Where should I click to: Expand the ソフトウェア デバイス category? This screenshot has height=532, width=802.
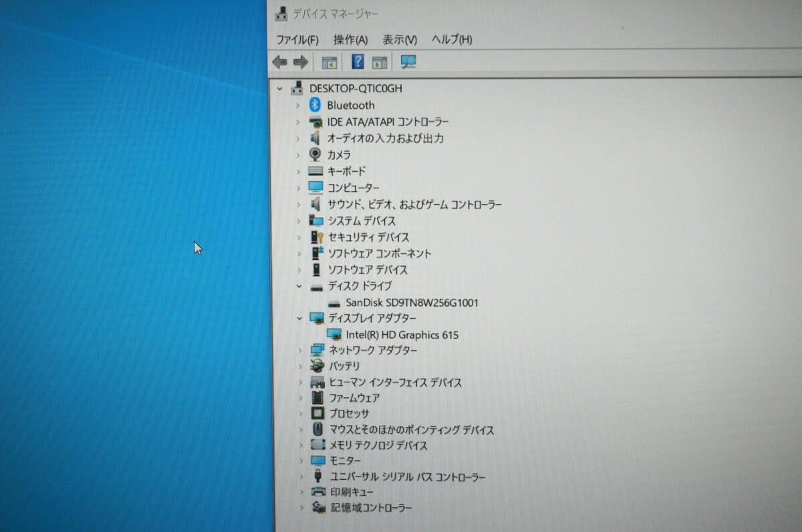point(299,270)
